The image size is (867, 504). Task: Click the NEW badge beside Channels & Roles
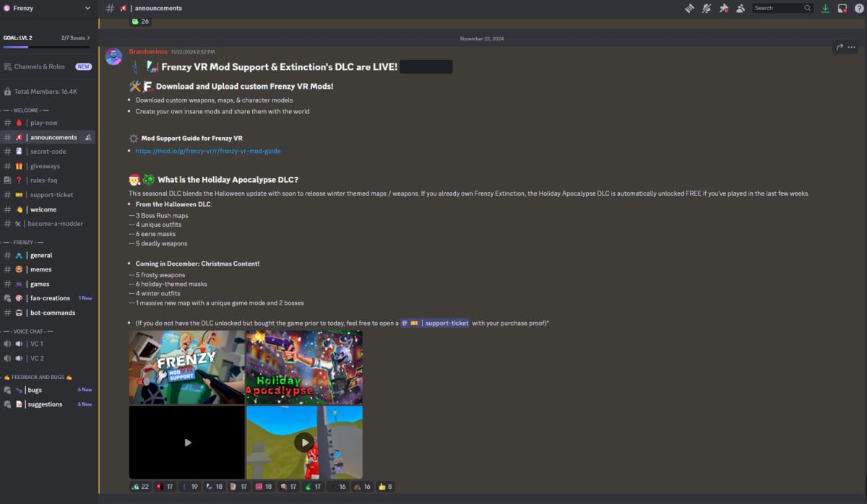(84, 66)
